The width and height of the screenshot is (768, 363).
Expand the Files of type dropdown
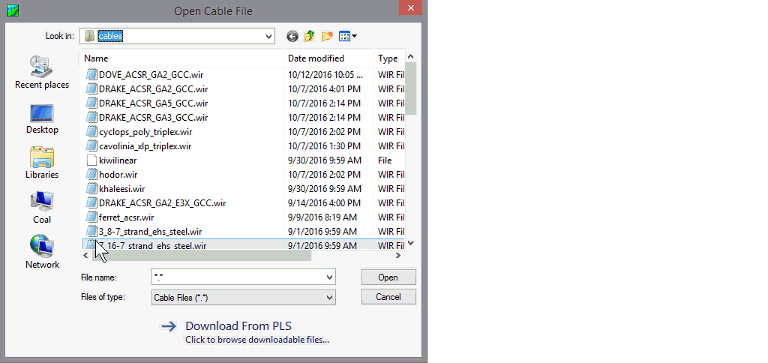330,297
